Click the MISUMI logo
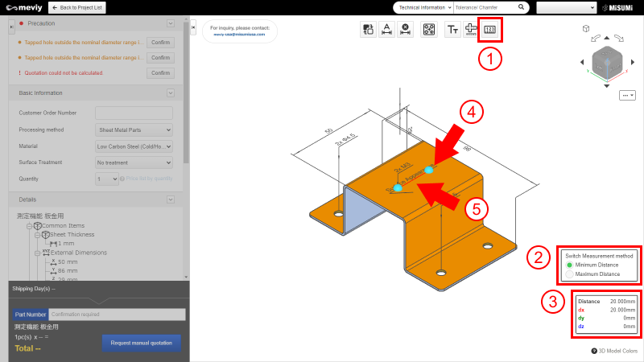This screenshot has width=644, height=362. 617,8
